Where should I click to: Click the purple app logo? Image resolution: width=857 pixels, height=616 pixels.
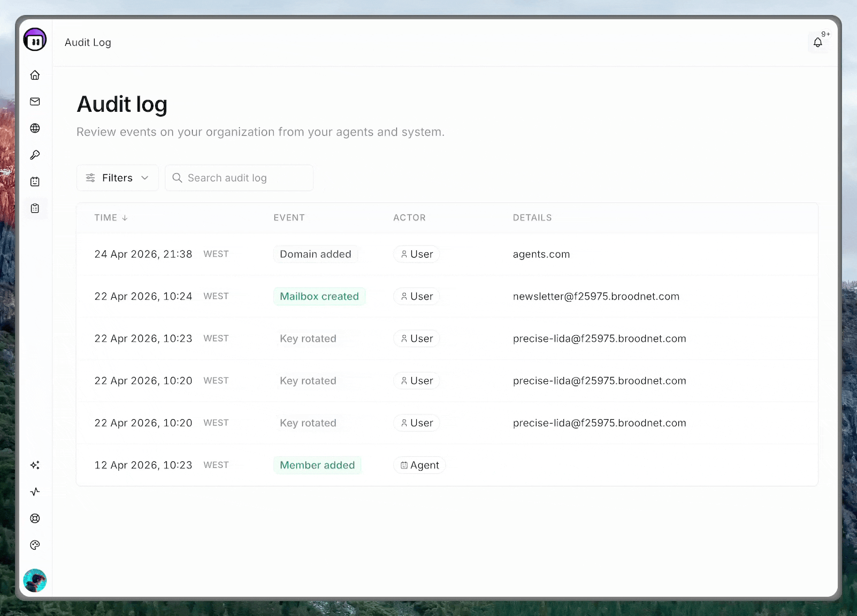(x=35, y=40)
